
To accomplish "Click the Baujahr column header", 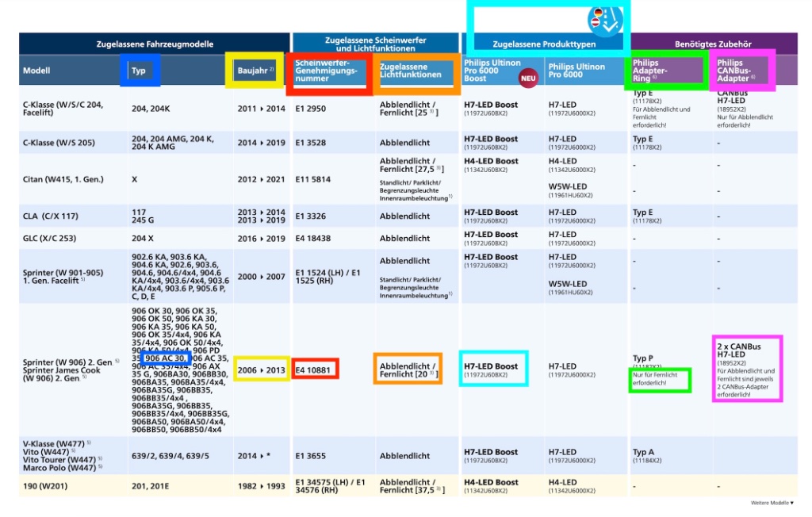I will 255,71.
